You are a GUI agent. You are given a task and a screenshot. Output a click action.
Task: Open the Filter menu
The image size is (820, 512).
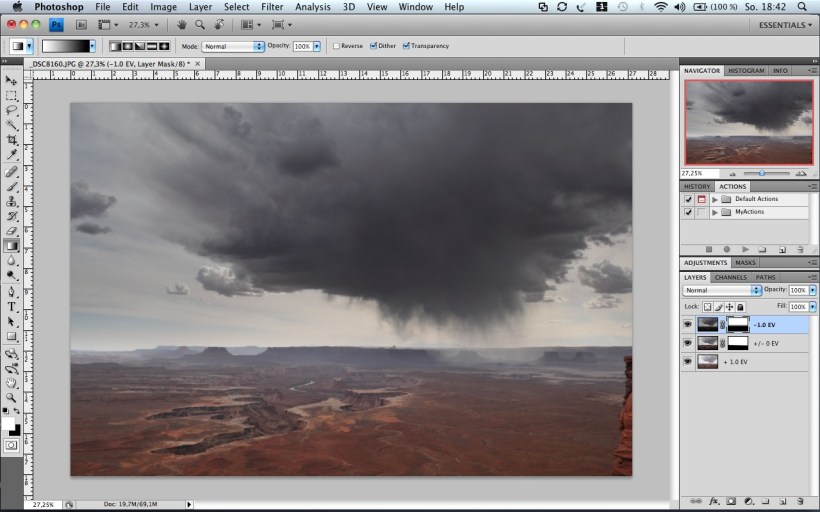[x=272, y=7]
